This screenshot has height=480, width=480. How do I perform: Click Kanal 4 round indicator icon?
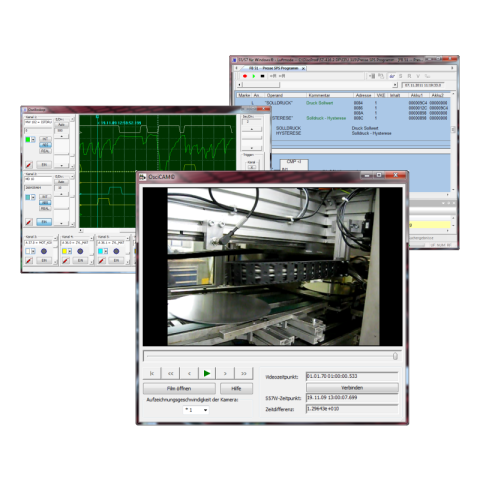pyautogui.click(x=80, y=251)
